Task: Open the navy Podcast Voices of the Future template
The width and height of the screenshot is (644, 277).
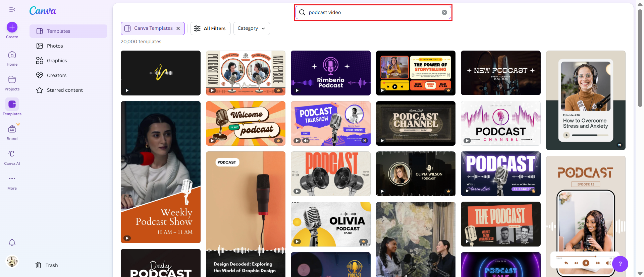Action: [501, 174]
